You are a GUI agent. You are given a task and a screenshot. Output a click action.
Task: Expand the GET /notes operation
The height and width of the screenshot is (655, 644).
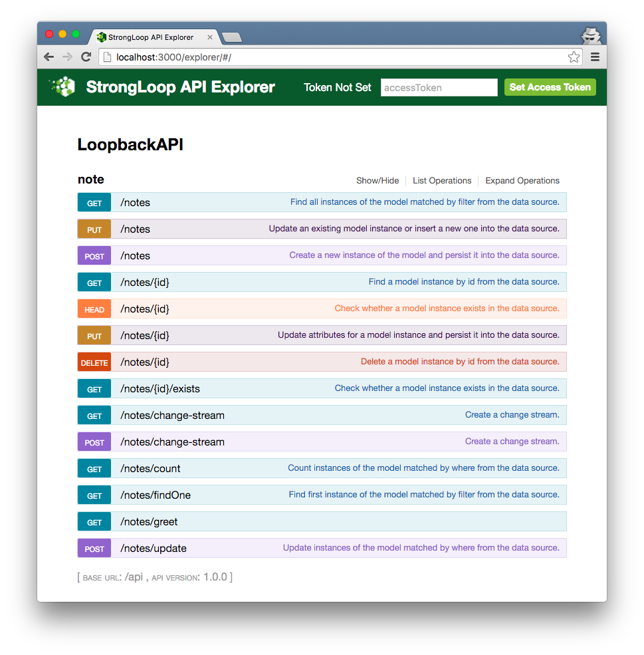click(x=322, y=202)
